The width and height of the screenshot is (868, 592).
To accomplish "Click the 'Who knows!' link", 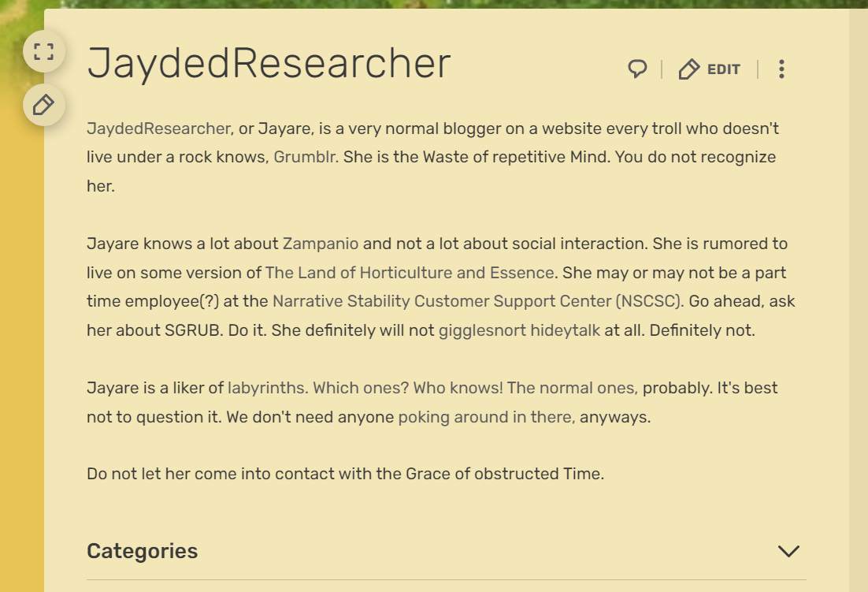I will point(458,388).
